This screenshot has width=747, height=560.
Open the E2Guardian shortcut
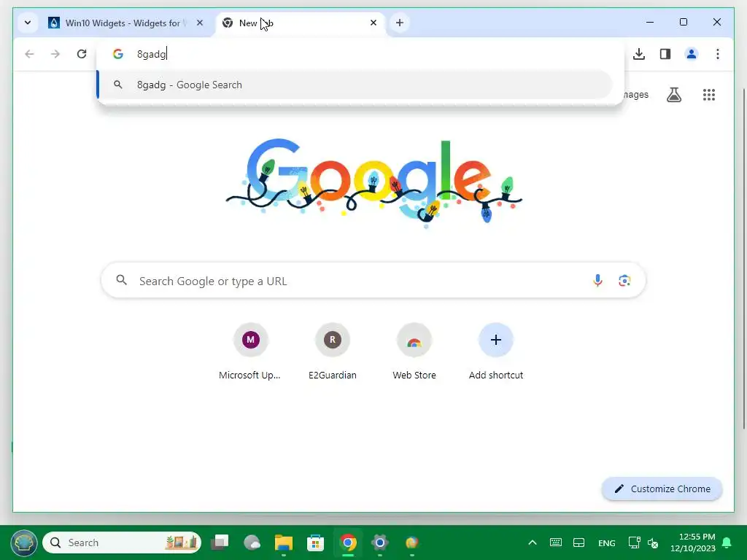(x=333, y=352)
